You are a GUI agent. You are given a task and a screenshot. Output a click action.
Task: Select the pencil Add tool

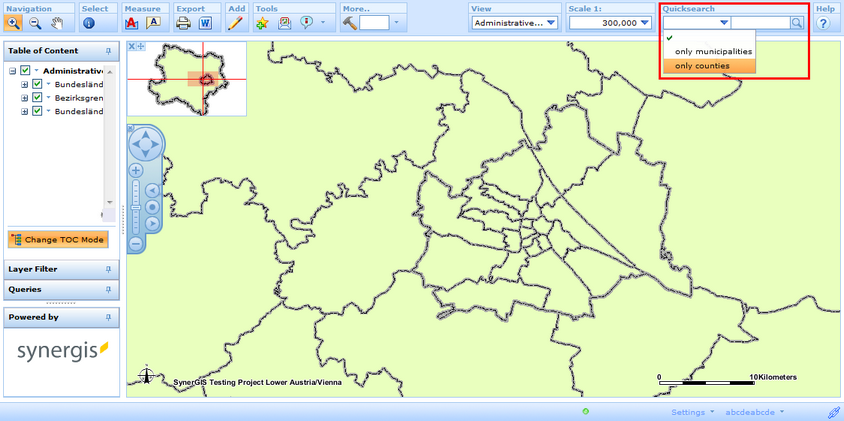pyautogui.click(x=235, y=22)
